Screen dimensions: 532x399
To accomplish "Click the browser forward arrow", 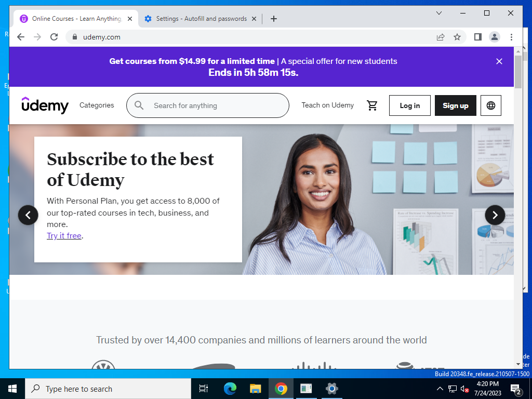I will pyautogui.click(x=37, y=37).
